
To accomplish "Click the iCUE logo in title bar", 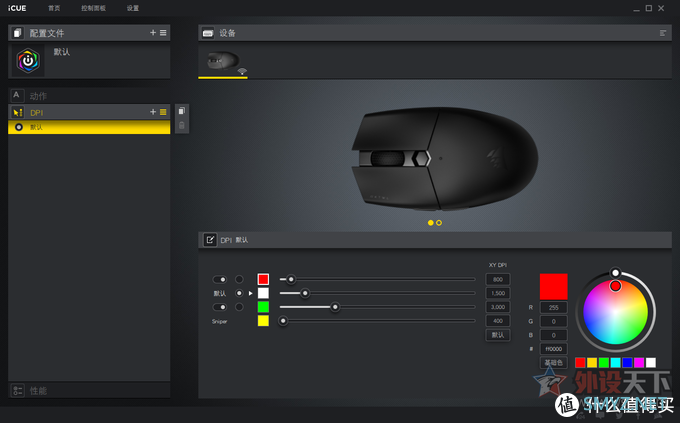I will [17, 8].
